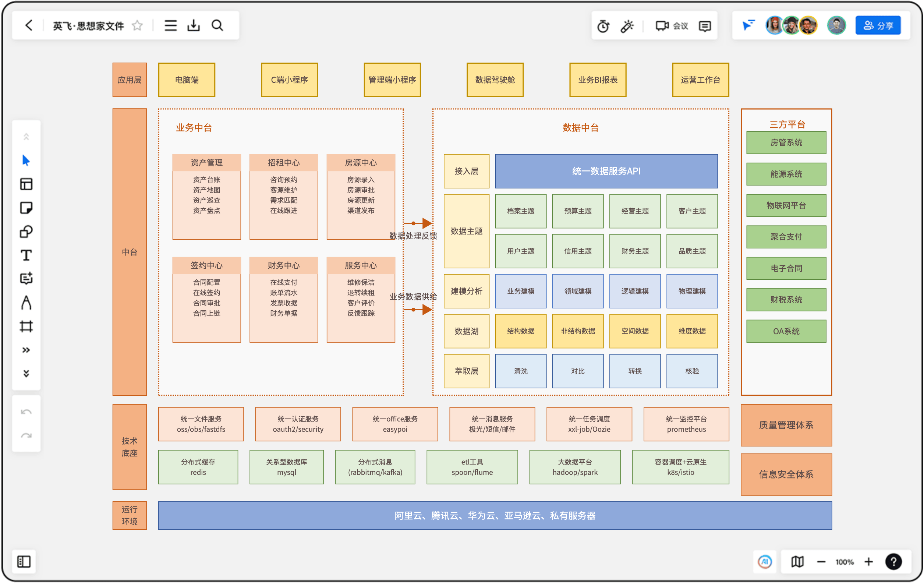Pick the sticky note tool
The image size is (924, 586).
coord(26,208)
